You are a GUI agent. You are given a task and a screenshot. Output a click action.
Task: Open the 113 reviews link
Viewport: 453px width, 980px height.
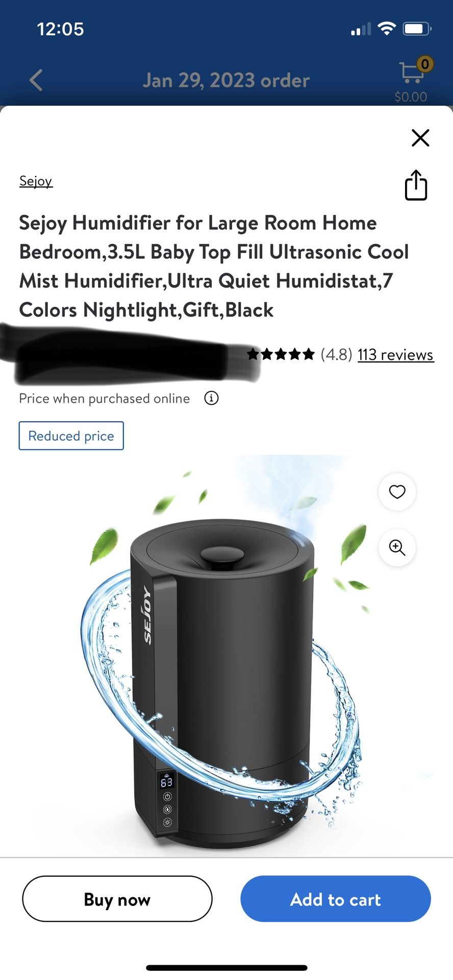396,355
